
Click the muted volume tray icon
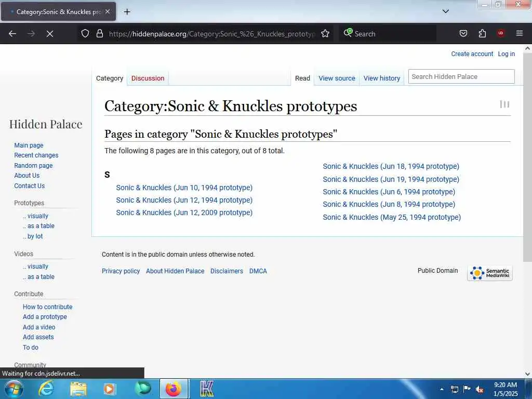480,390
